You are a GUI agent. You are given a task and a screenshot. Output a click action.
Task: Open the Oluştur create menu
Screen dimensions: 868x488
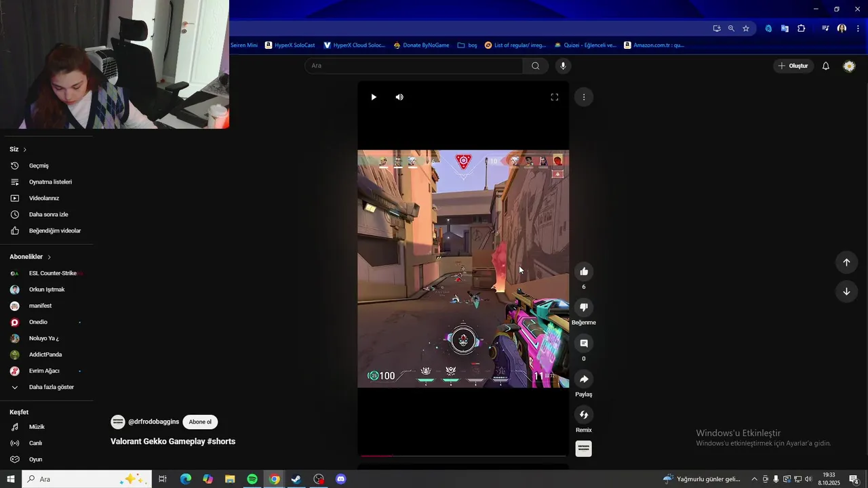[x=793, y=66]
